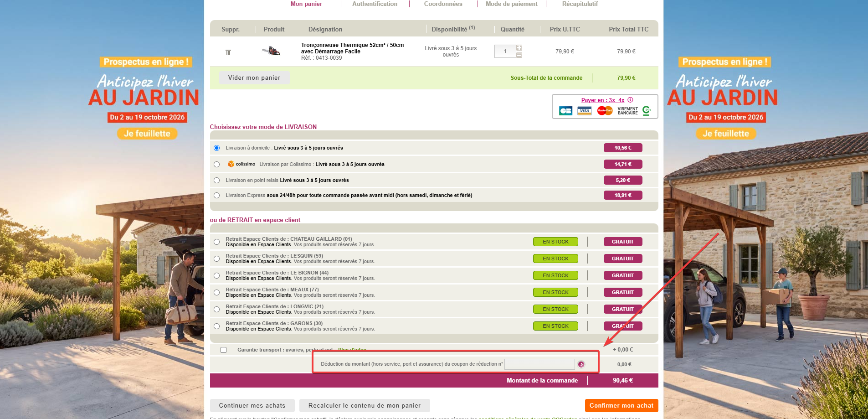Delete the chainsaw item with trash icon
Viewport: 868px width, 419px height.
click(228, 52)
